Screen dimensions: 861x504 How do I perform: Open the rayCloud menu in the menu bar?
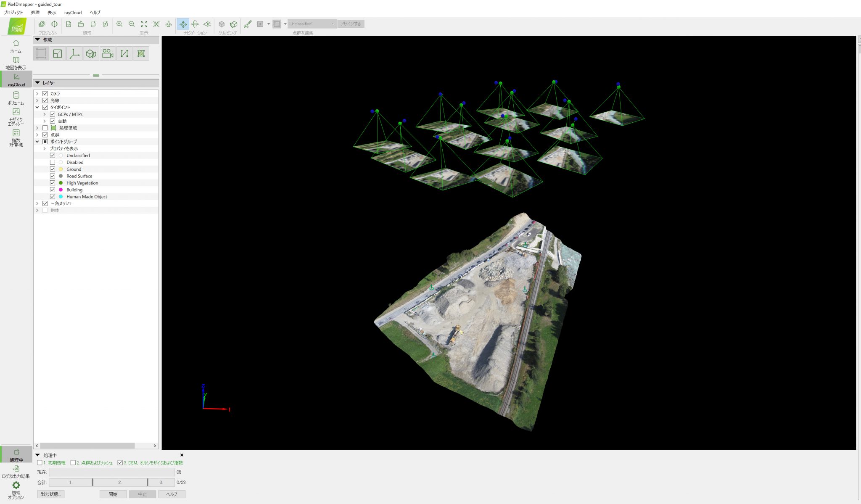72,12
